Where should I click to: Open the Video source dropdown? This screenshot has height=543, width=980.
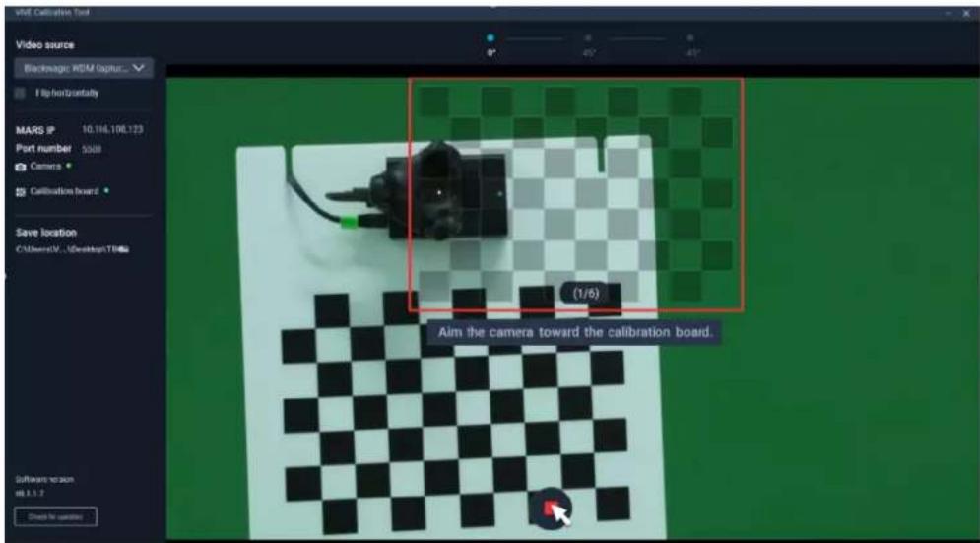tap(84, 68)
